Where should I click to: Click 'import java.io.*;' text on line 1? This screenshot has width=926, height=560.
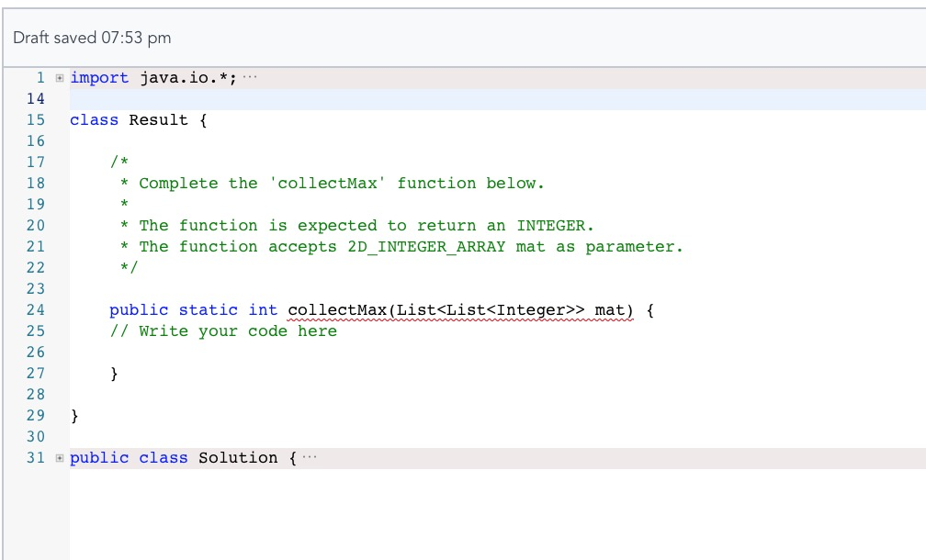tap(153, 78)
